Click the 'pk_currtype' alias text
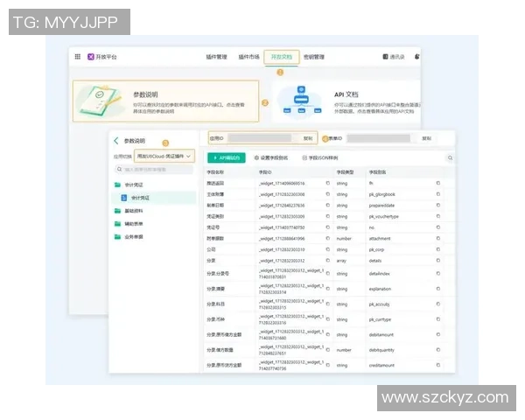 tap(380, 319)
